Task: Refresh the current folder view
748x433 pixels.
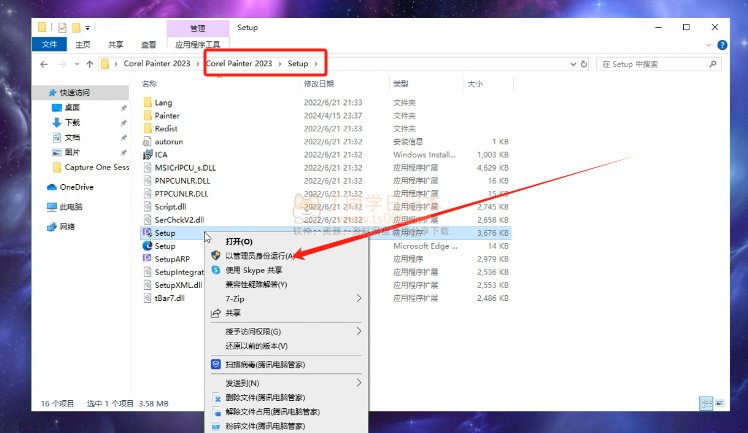Action: [x=584, y=64]
